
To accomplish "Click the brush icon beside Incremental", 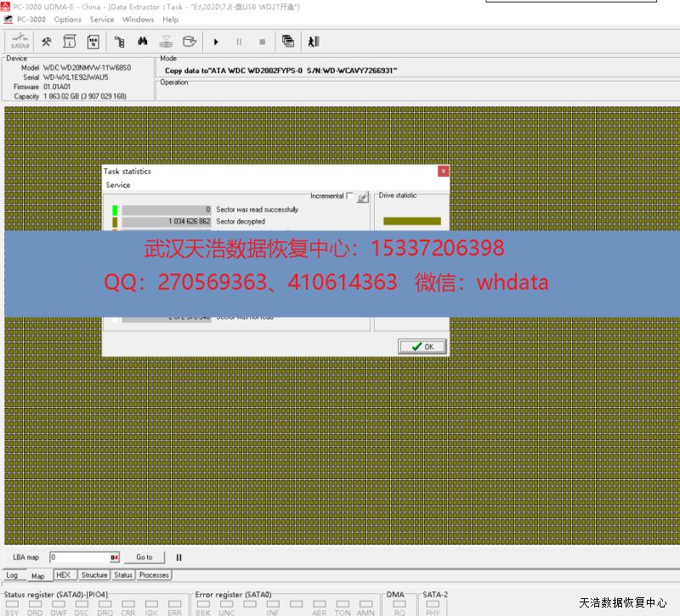I will click(363, 197).
